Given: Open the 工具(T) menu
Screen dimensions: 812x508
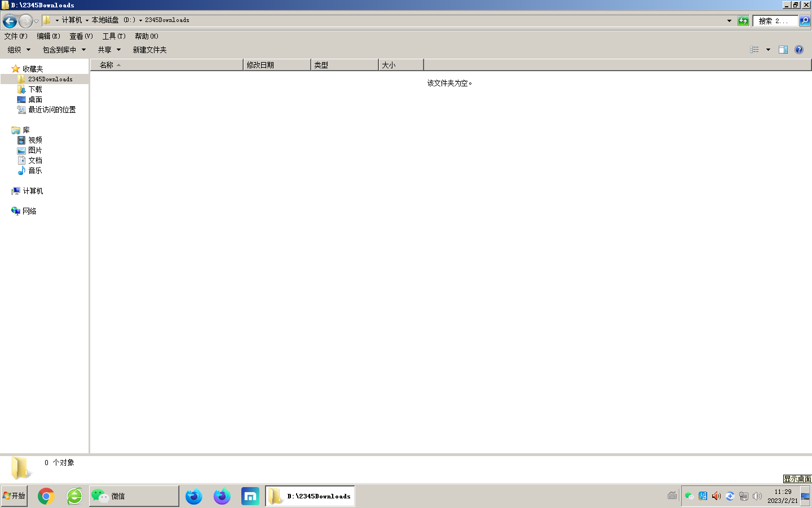Looking at the screenshot, I should pos(114,36).
